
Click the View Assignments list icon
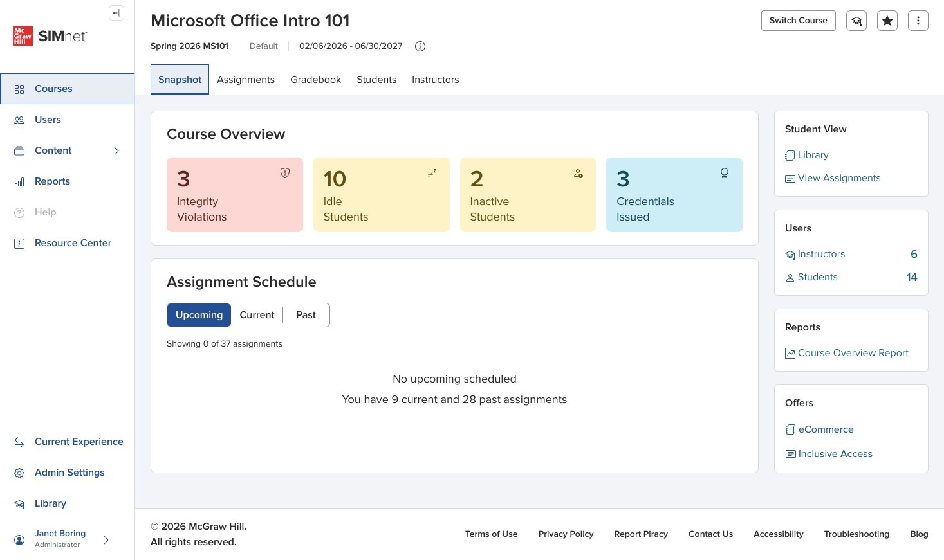(x=790, y=179)
